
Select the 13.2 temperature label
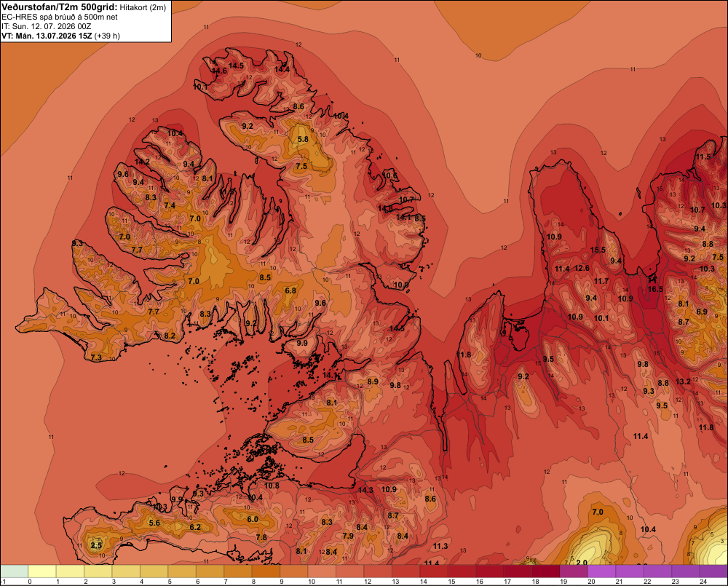point(683,381)
